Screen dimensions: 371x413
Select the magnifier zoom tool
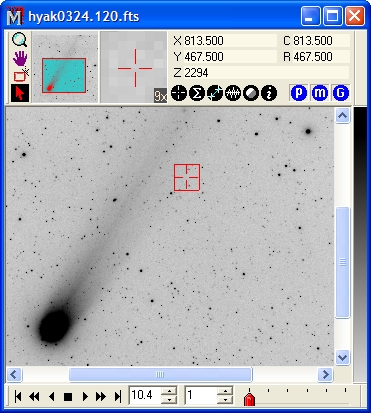20,40
